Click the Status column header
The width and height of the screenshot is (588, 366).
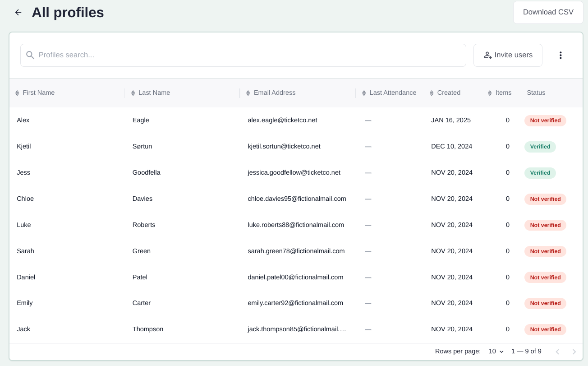tap(536, 93)
